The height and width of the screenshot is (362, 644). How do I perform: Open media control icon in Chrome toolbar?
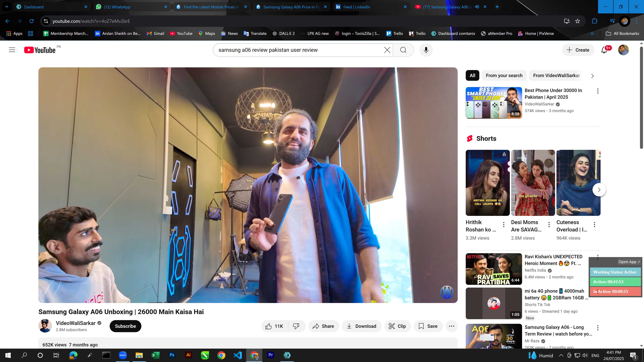tap(612, 21)
